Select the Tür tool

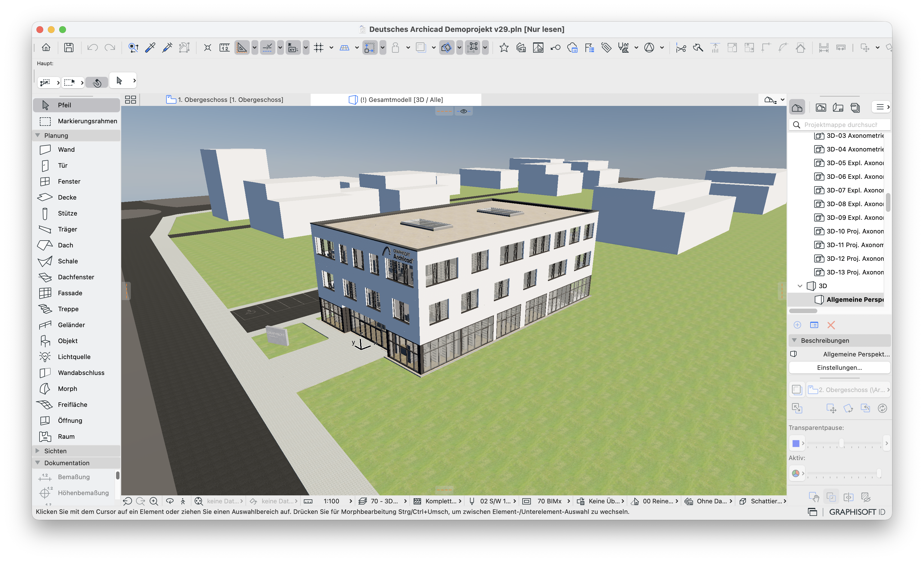(x=77, y=165)
